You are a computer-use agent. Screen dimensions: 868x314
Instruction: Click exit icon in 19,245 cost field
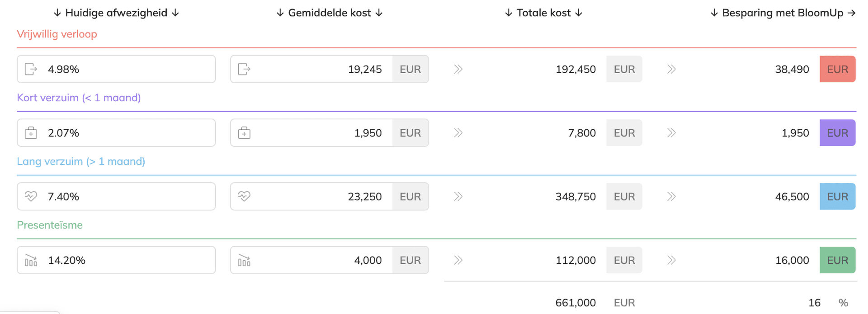tap(244, 69)
